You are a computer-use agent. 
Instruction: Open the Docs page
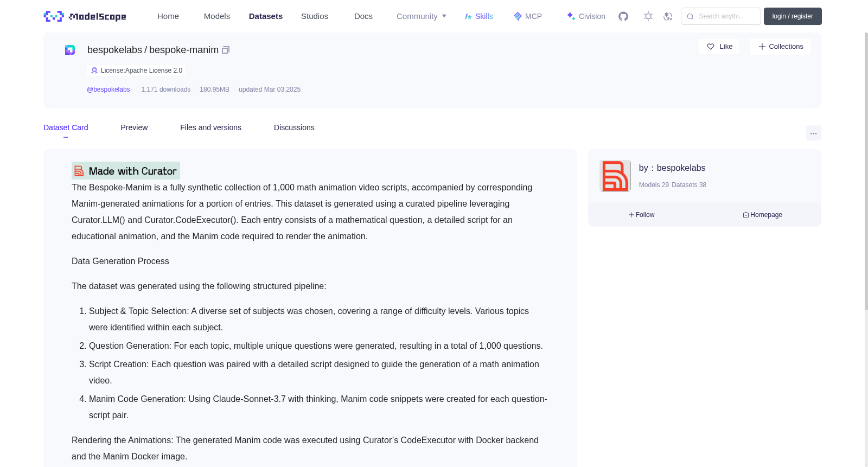click(x=363, y=16)
